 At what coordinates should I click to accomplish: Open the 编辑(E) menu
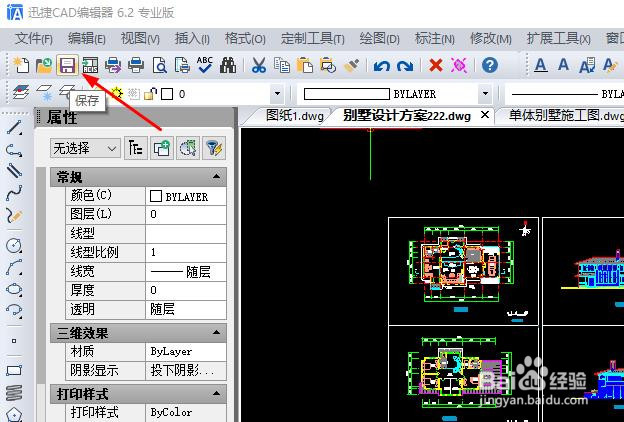pyautogui.click(x=87, y=39)
